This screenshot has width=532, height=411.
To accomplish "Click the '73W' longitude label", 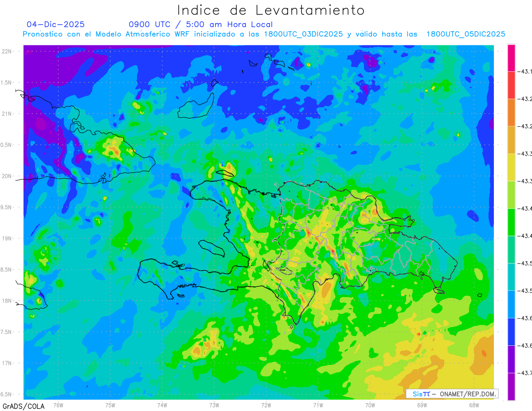I will 214,405.
